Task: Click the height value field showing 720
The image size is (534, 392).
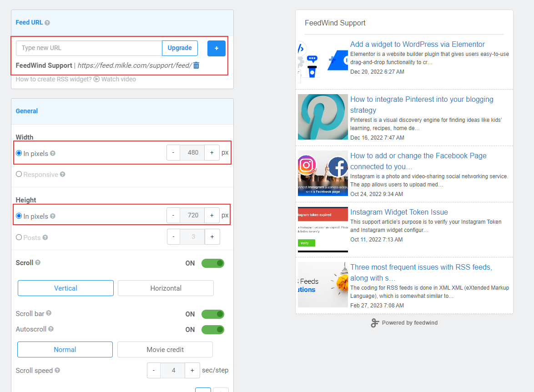Action: click(x=192, y=215)
